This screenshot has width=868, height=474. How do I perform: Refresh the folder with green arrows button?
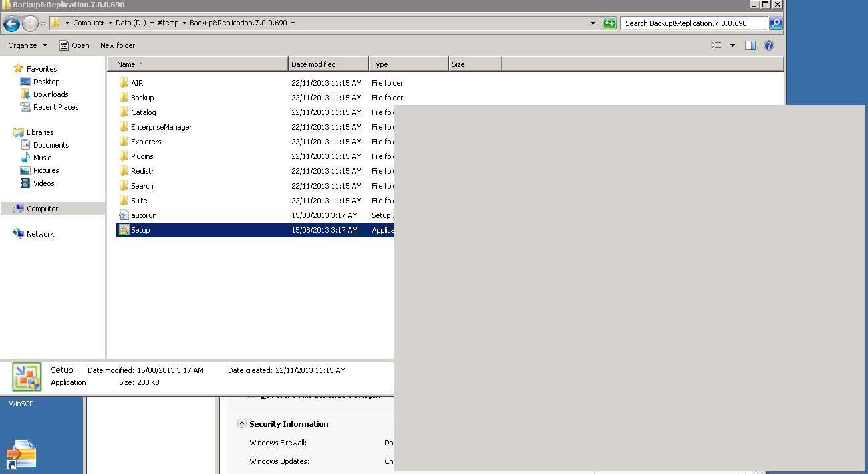click(609, 23)
